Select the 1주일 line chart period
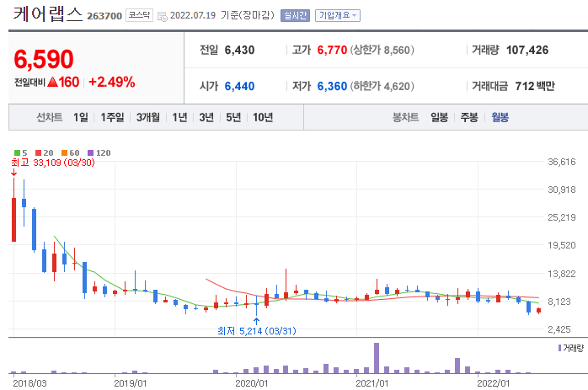Image resolution: width=588 pixels, height=390 pixels. pos(112,117)
